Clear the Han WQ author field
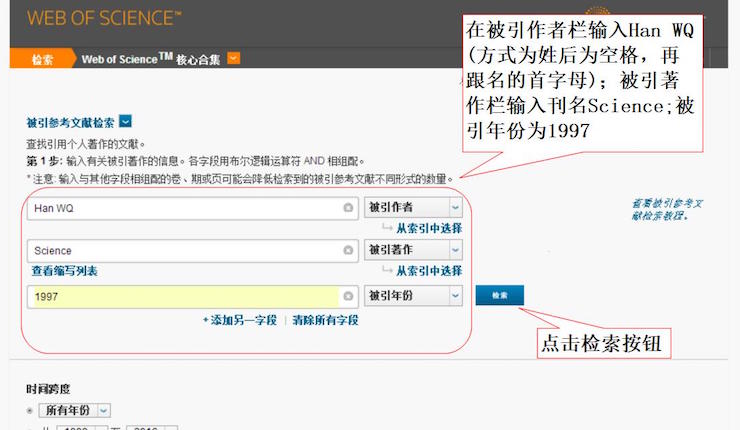 348,208
